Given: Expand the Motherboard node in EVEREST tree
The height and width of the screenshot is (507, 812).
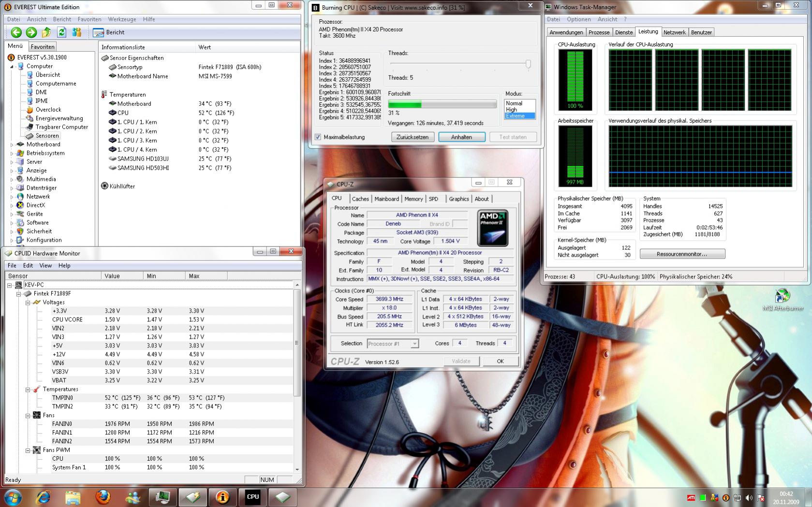Looking at the screenshot, I should coord(12,145).
